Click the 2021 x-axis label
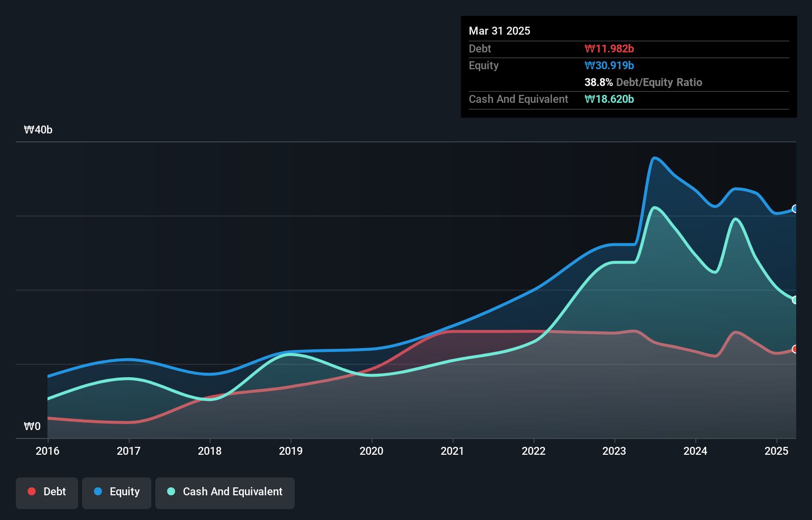Viewport: 812px width, 520px height. [x=452, y=451]
